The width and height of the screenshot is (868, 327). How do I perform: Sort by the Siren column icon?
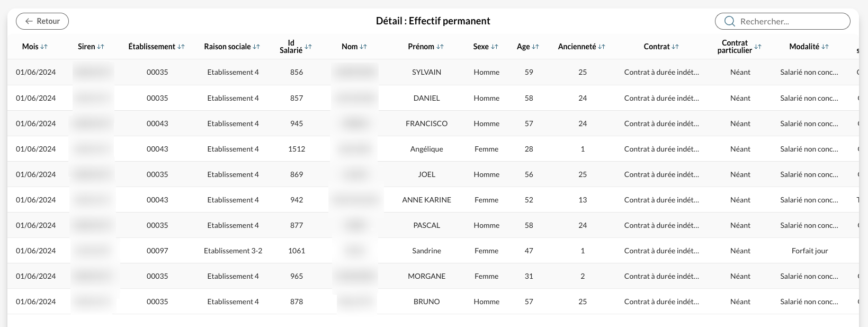coord(101,47)
